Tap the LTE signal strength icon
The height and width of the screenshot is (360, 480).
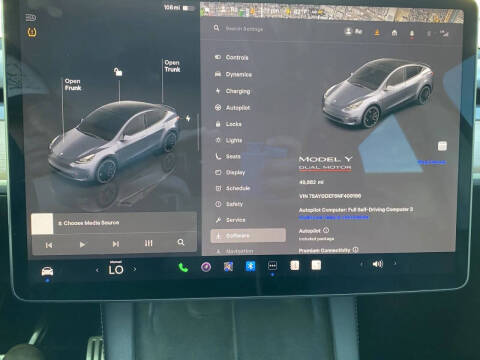click(x=444, y=33)
